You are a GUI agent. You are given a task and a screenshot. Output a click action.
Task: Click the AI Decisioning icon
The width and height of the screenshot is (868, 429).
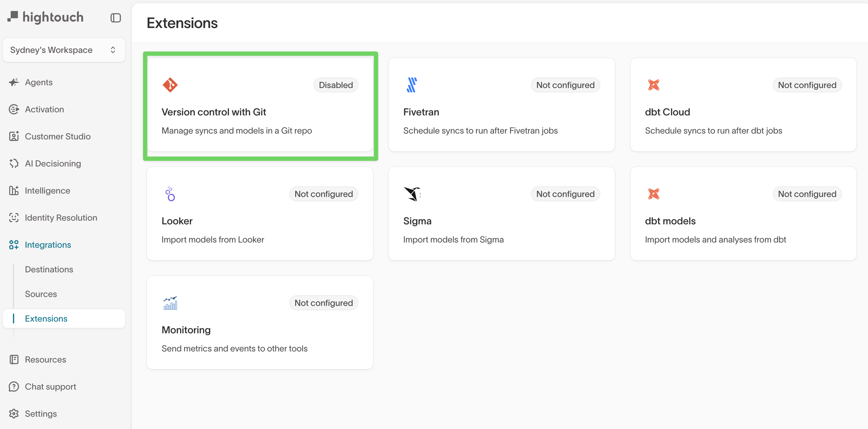coord(14,163)
